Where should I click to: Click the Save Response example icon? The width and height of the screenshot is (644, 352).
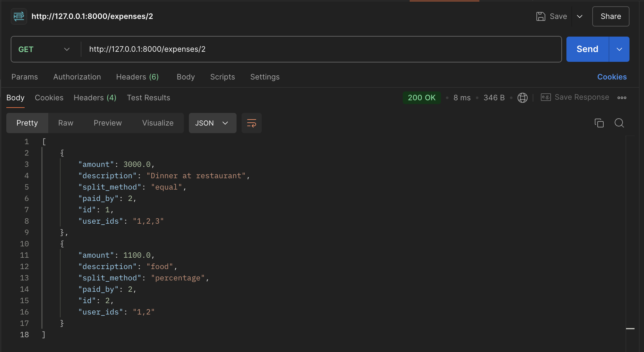(x=546, y=97)
